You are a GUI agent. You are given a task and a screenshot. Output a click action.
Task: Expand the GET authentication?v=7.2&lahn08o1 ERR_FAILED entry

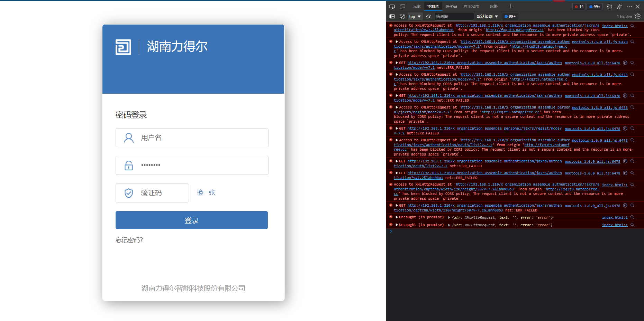[x=397, y=173]
